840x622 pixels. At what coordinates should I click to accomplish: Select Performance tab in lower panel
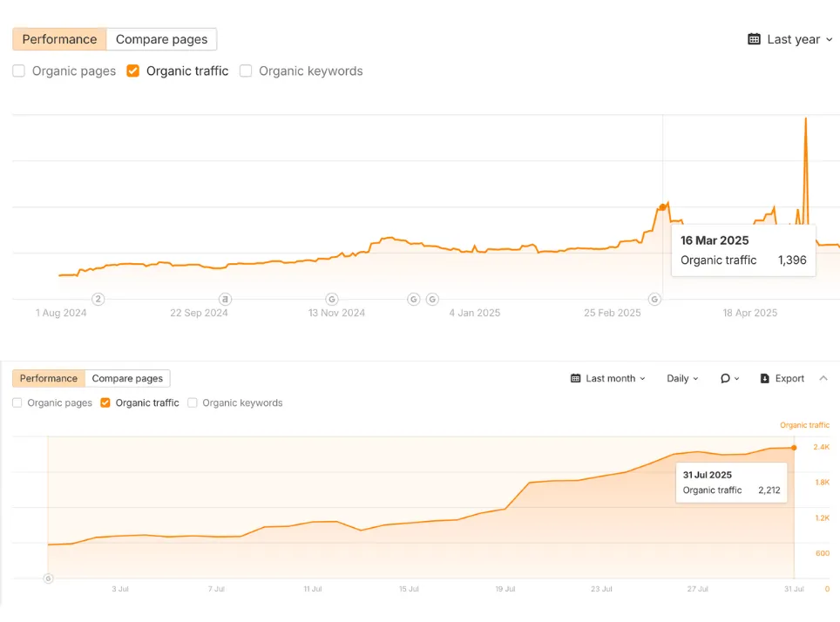49,379
